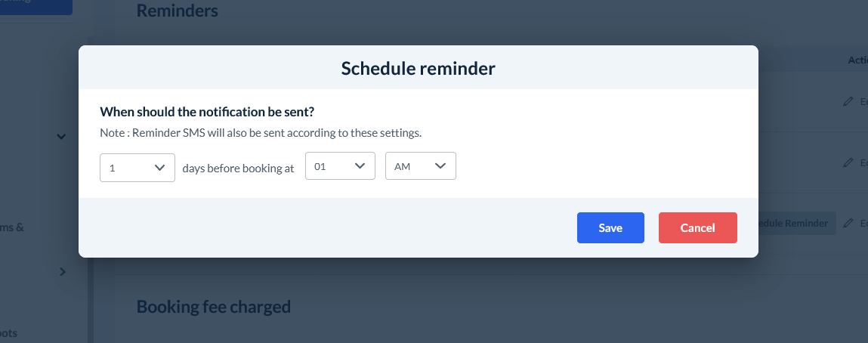Image resolution: width=868 pixels, height=343 pixels.
Task: Click the chevron arrow in the AM/PM selector
Action: pyautogui.click(x=440, y=166)
